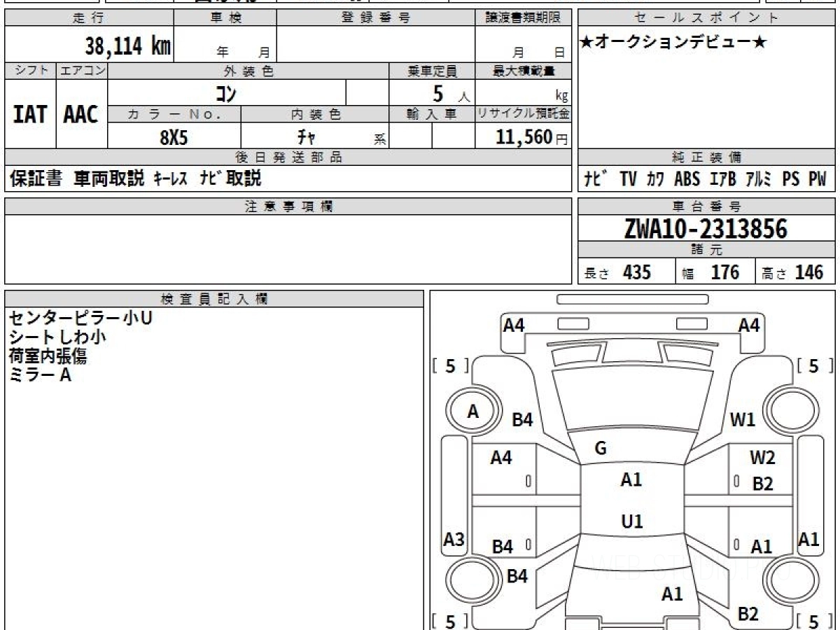The height and width of the screenshot is (630, 840).
Task: Click the chassis number ZWA10-2313856
Action: (x=706, y=229)
